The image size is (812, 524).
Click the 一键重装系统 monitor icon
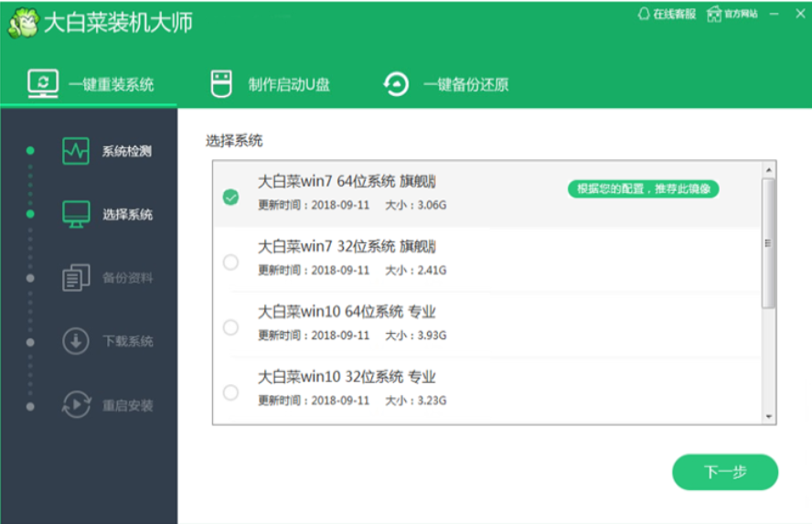click(43, 84)
